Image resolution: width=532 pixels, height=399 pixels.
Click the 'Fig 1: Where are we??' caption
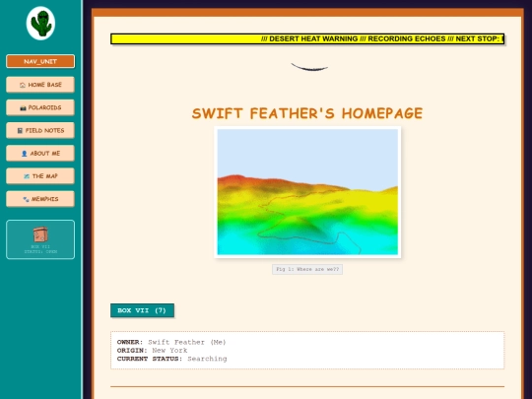(x=307, y=269)
